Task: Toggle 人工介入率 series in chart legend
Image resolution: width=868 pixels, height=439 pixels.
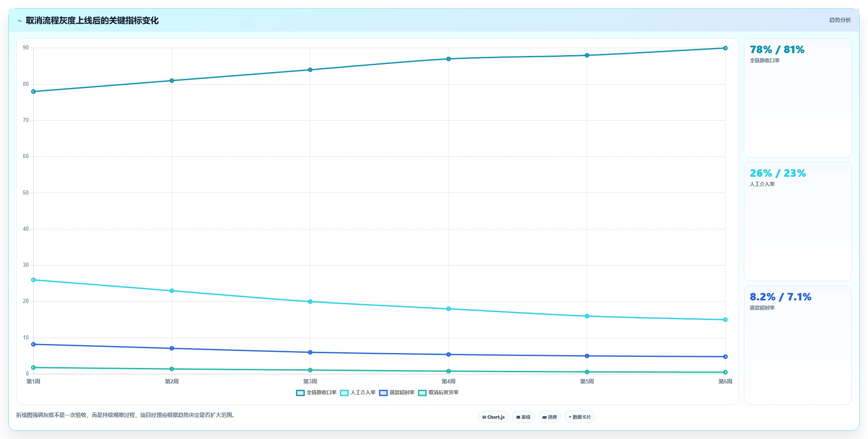Action: pos(358,393)
